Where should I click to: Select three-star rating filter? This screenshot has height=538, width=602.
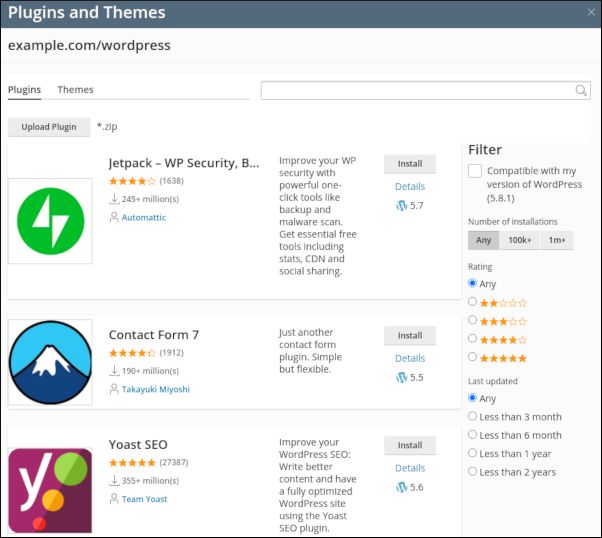(x=473, y=320)
